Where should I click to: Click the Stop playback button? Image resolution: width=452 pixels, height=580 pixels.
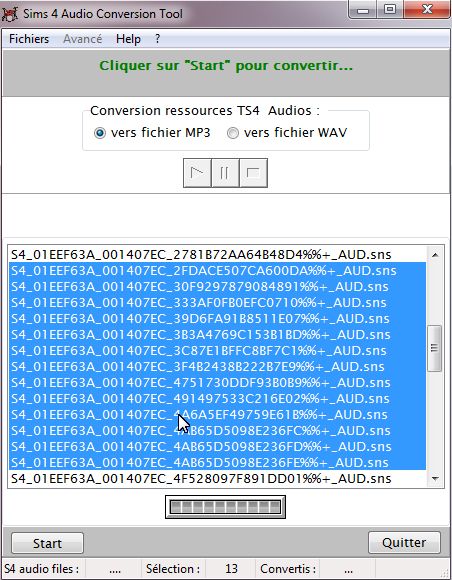coord(253,173)
